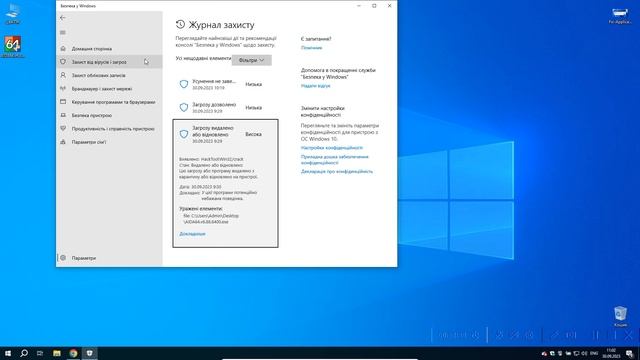Select the desktop icon in the top-right corner
This screenshot has height=360, width=640.
coord(620,15)
